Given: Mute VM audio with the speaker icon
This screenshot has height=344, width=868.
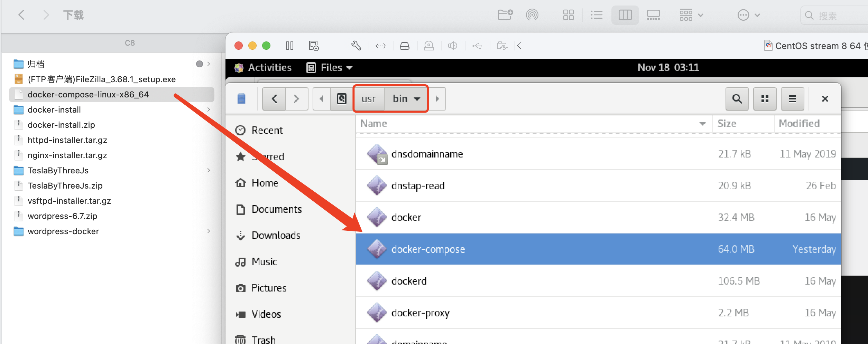Looking at the screenshot, I should [453, 45].
